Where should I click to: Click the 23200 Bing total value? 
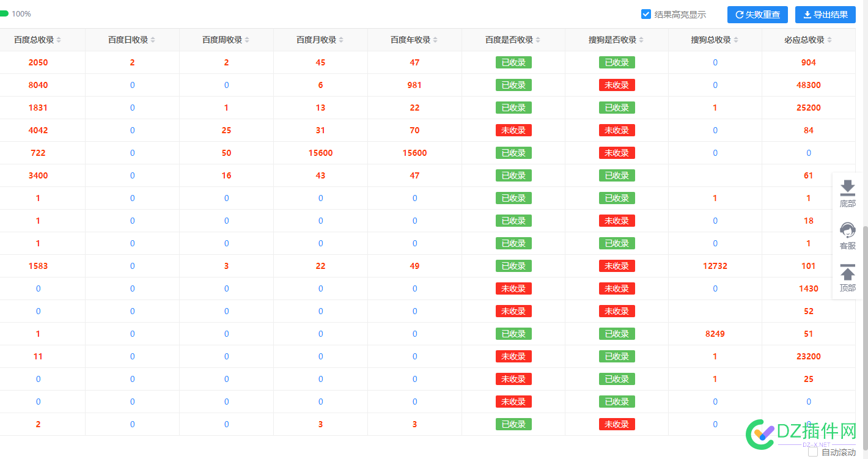809,356
